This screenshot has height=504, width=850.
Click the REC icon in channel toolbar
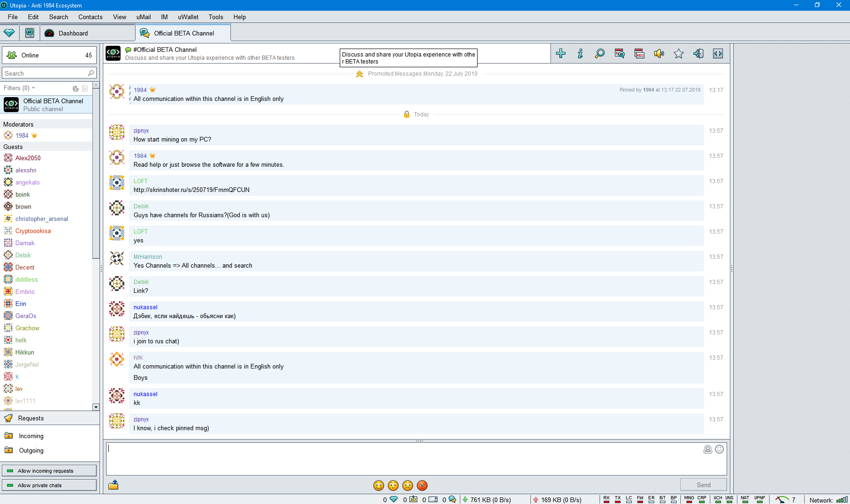(639, 54)
